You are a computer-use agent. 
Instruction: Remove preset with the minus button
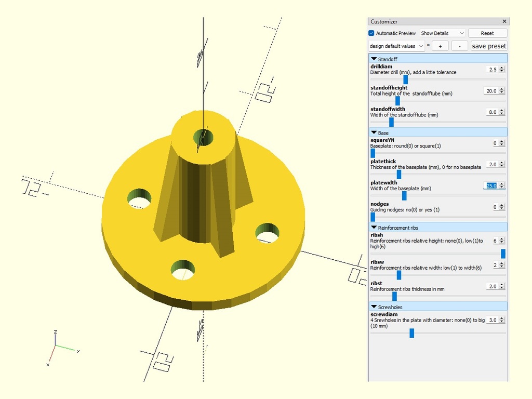[x=459, y=46]
